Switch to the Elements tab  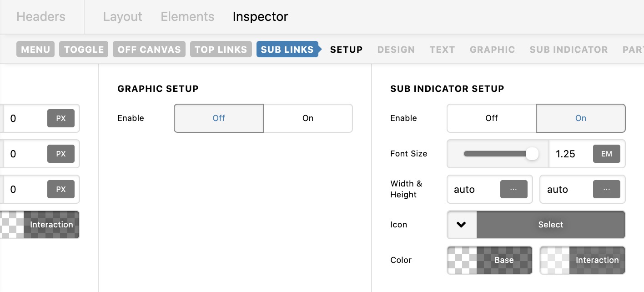[187, 17]
